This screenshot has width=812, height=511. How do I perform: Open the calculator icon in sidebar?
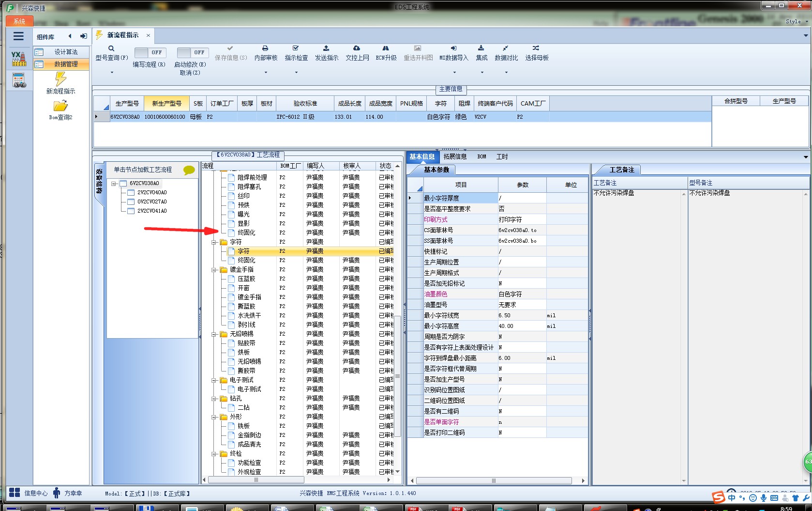(19, 80)
